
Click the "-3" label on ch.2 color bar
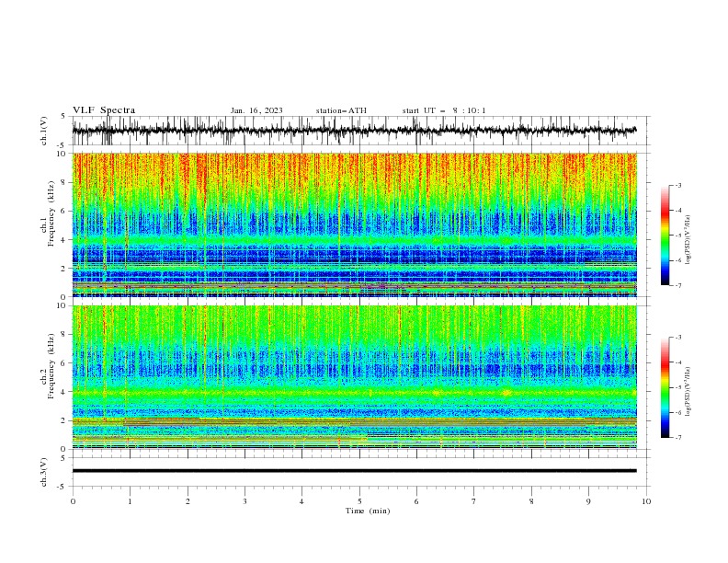click(x=678, y=338)
